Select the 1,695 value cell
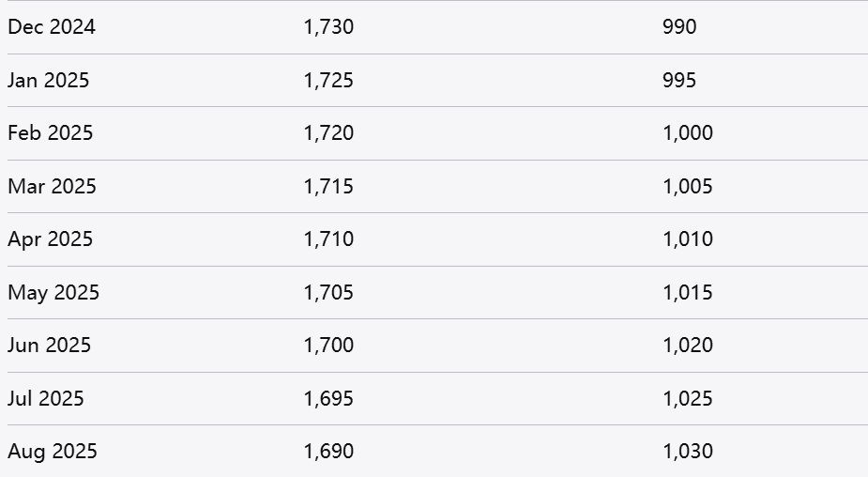Viewport: 868px width, 477px height. tap(328, 398)
